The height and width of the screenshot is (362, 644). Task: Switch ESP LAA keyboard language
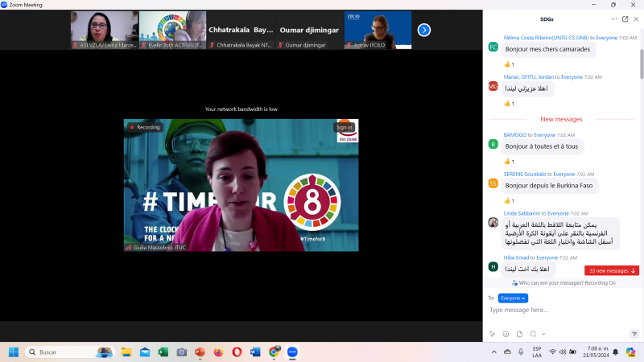tap(537, 352)
